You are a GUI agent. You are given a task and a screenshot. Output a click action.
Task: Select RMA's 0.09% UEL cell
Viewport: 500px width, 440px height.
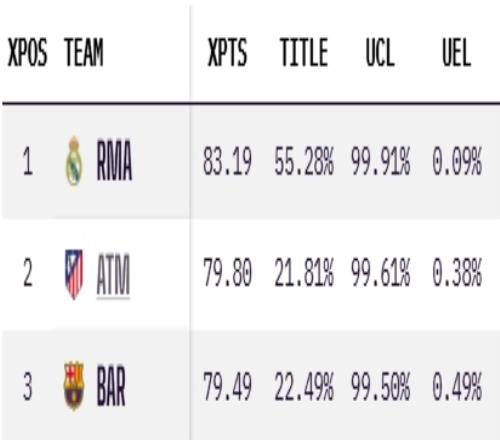tap(457, 162)
